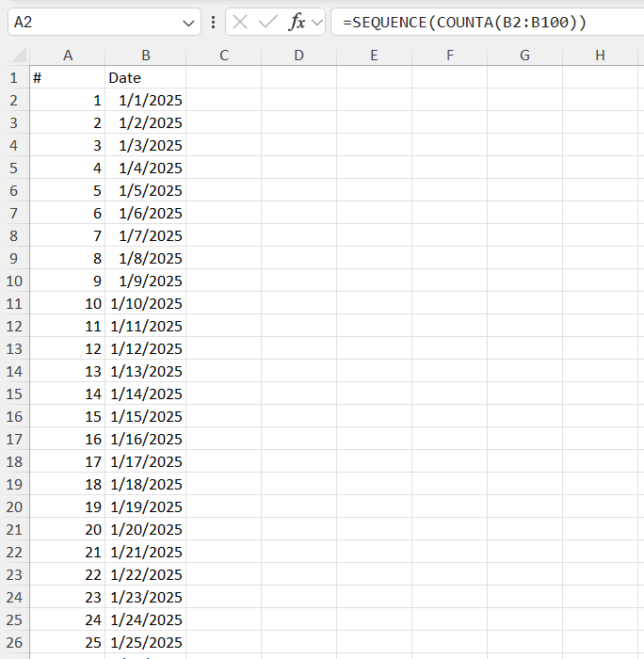Select column F header
Screen dimensions: 644x659
pos(449,56)
